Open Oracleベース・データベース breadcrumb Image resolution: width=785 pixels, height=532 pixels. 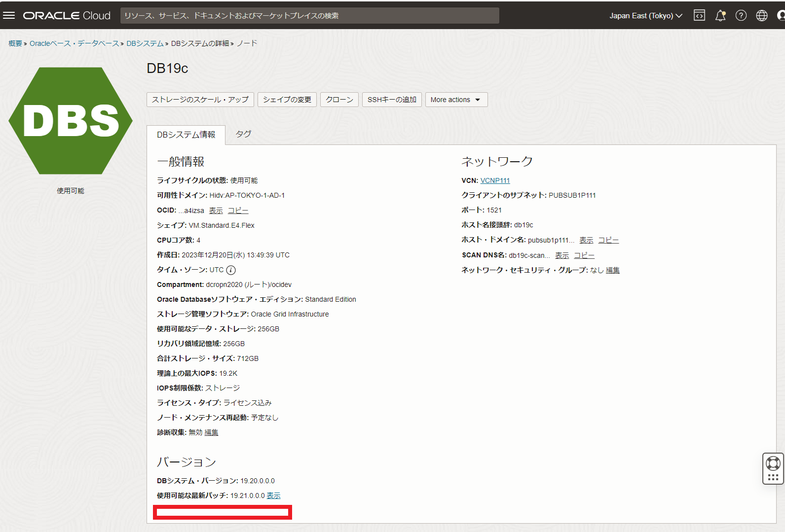74,43
